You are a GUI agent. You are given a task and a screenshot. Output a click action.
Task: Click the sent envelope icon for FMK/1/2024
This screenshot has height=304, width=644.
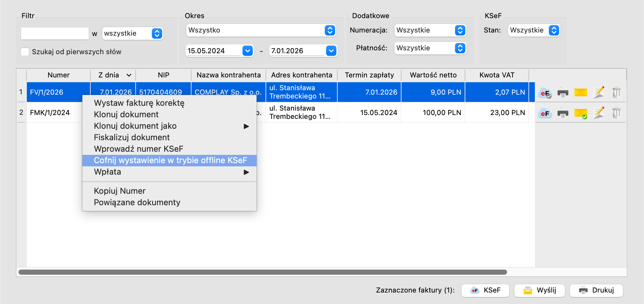[x=580, y=113]
